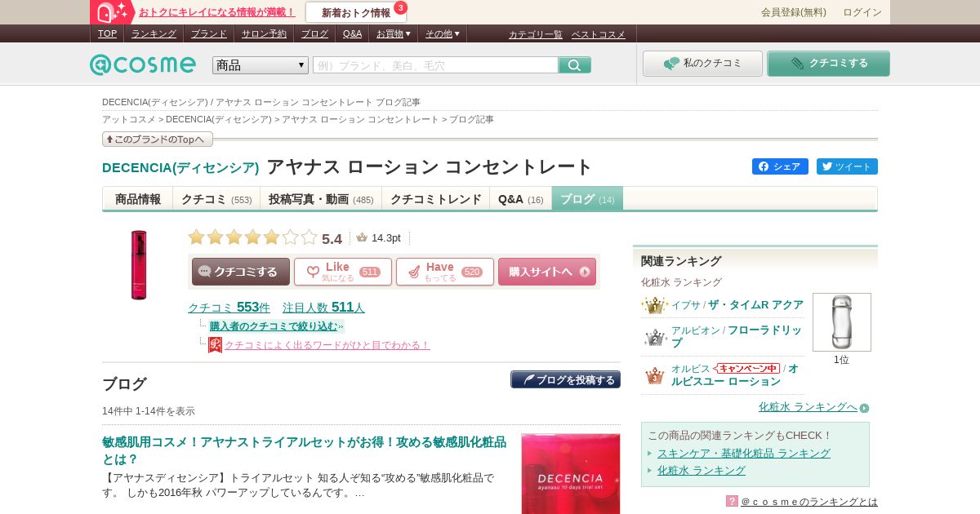Open the 化粧水 ランキングへ link
The height and width of the screenshot is (514, 980).
pyautogui.click(x=808, y=407)
